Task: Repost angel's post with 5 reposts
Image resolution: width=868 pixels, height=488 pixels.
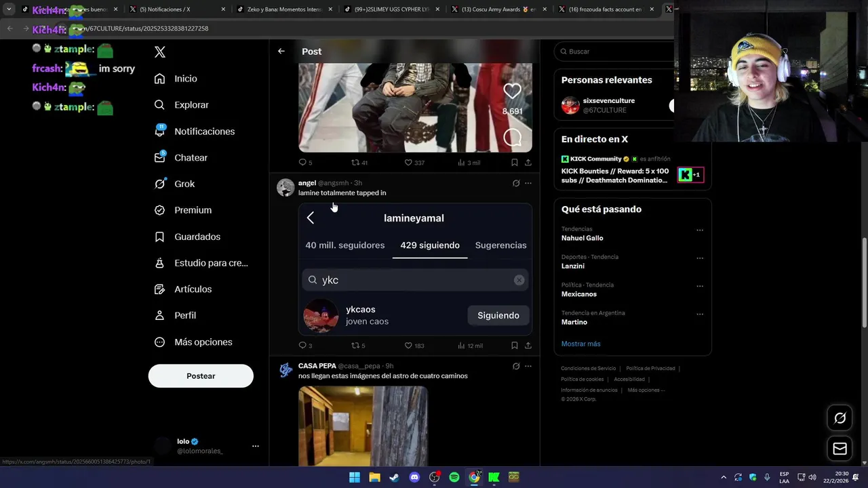Action: point(358,346)
